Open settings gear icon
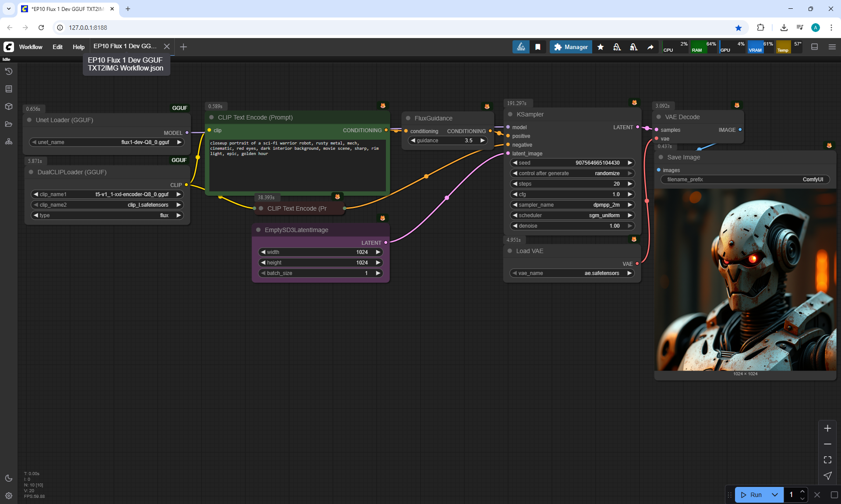 coord(9,496)
